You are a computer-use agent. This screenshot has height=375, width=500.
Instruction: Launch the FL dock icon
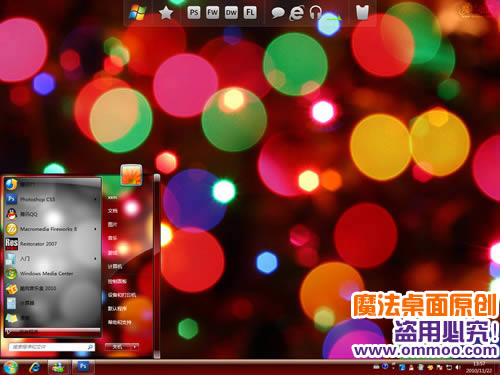coord(250,13)
